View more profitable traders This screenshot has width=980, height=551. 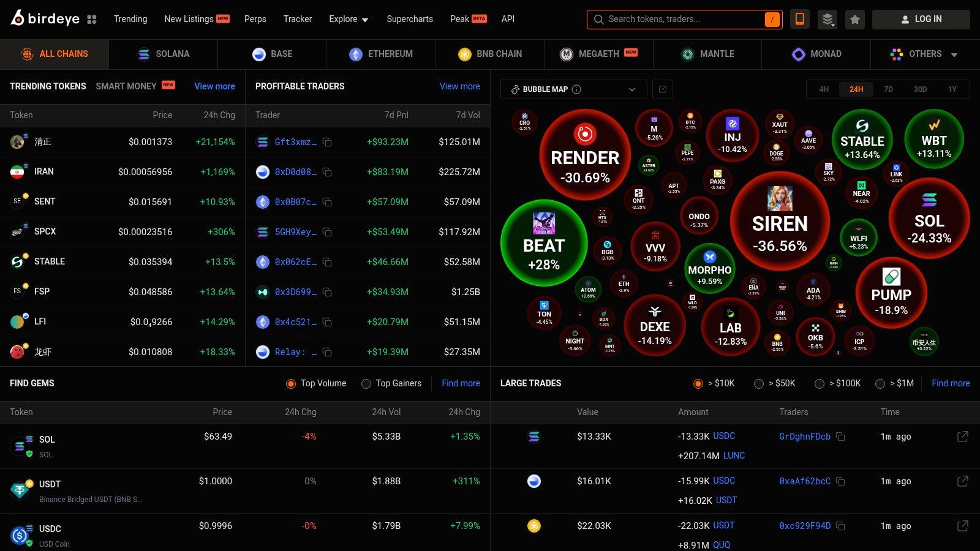click(x=460, y=86)
